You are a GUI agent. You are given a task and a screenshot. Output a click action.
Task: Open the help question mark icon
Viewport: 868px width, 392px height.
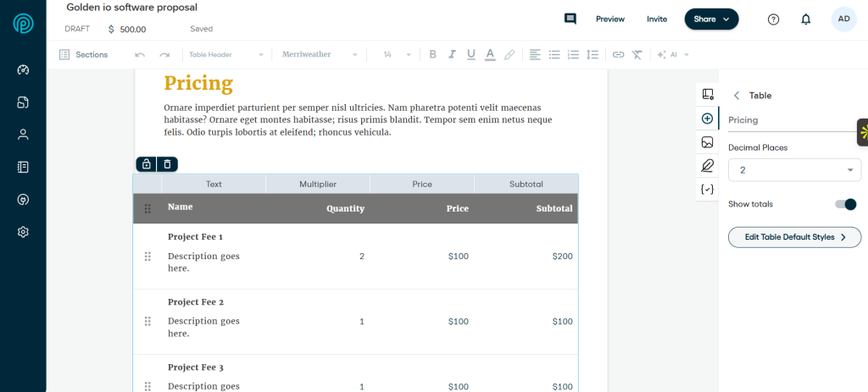[773, 19]
